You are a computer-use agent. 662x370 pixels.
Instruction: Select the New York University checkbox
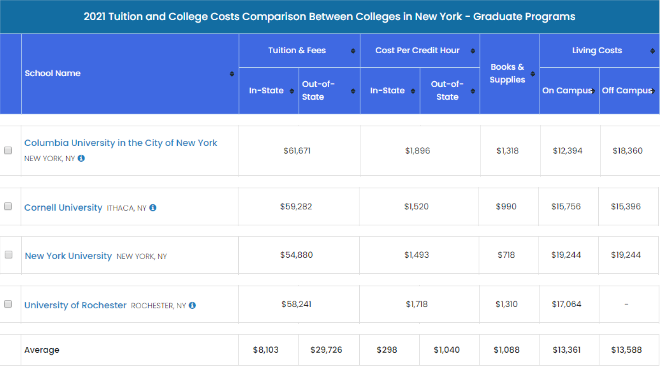coord(8,255)
